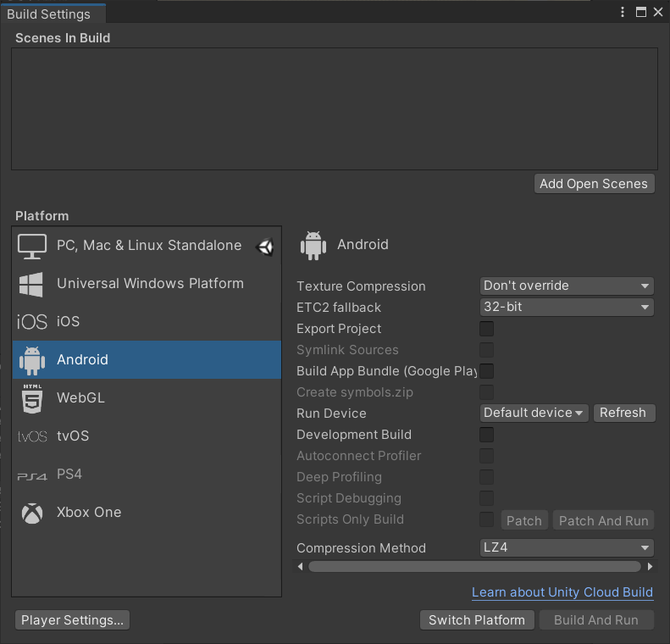Toggle the Autoconnect Profiler checkbox

point(486,456)
